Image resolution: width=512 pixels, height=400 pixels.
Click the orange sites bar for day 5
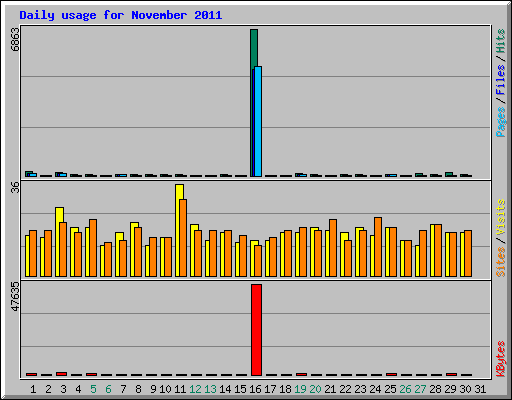tap(93, 248)
